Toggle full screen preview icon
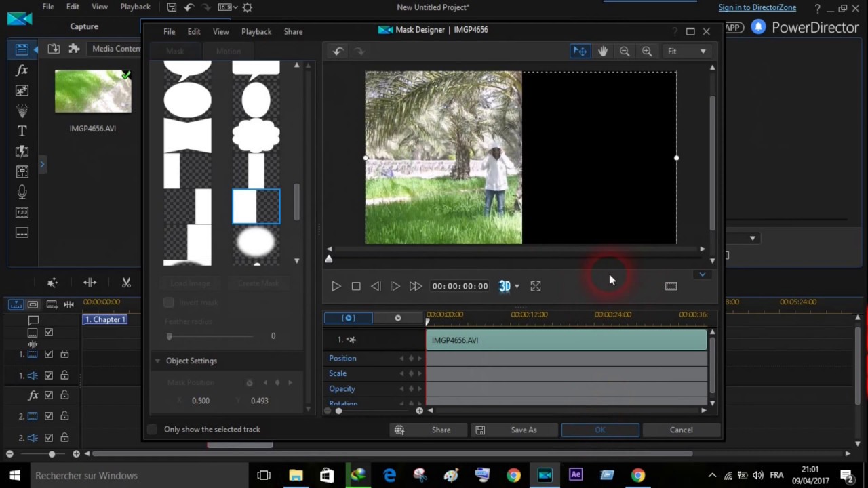The width and height of the screenshot is (868, 488). 536,286
